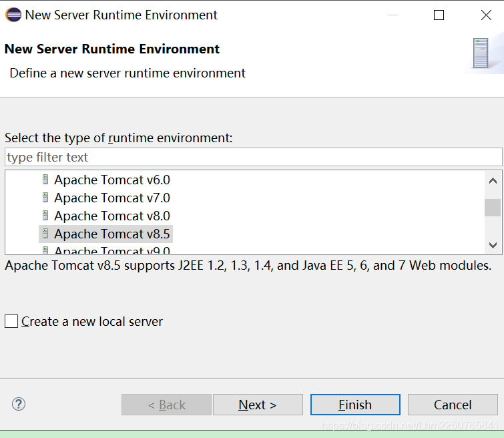The width and height of the screenshot is (504, 438).
Task: Click the runtime list scroll up arrow
Action: (x=493, y=181)
